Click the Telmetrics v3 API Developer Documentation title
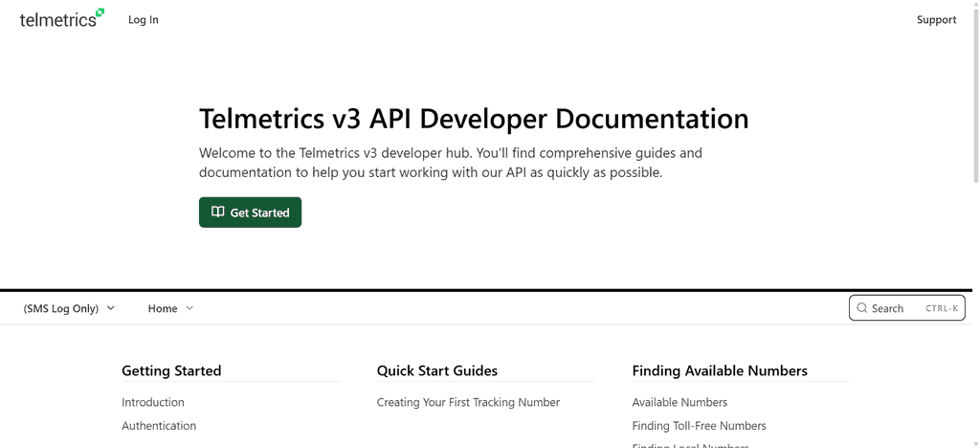The width and height of the screenshot is (980, 448). coord(474,119)
